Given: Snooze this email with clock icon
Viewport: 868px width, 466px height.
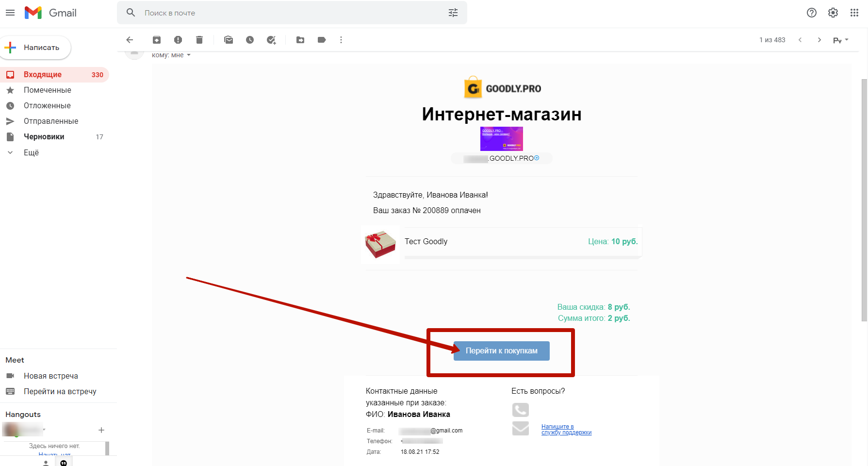Looking at the screenshot, I should click(x=250, y=40).
